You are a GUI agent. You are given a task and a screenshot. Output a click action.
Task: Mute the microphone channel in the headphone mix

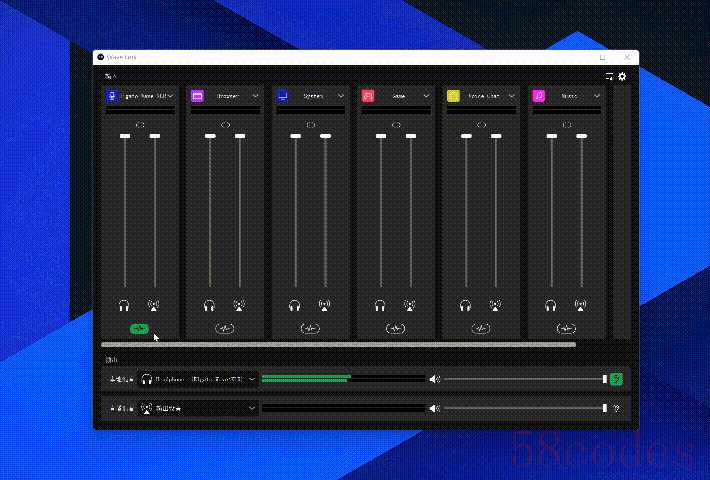point(124,305)
